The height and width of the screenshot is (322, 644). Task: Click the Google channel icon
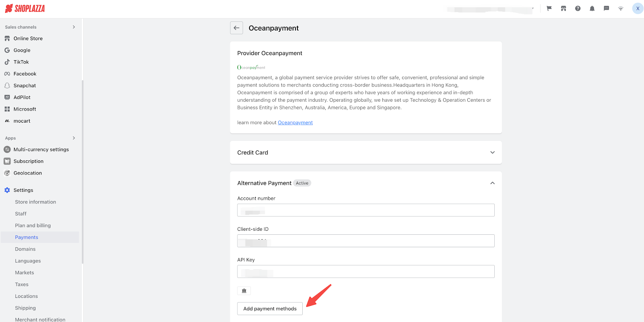click(x=7, y=50)
